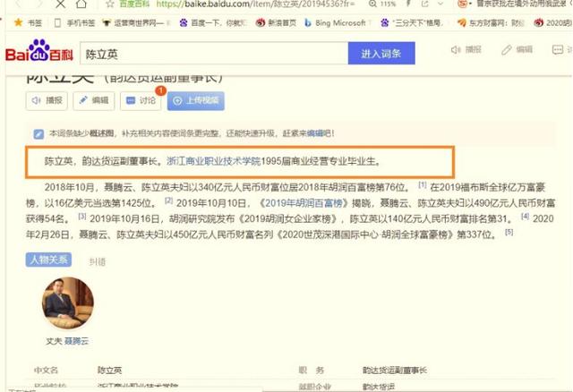The image size is (573, 392).
Task: Click the header discussion bubble icon
Action: [x=558, y=50]
